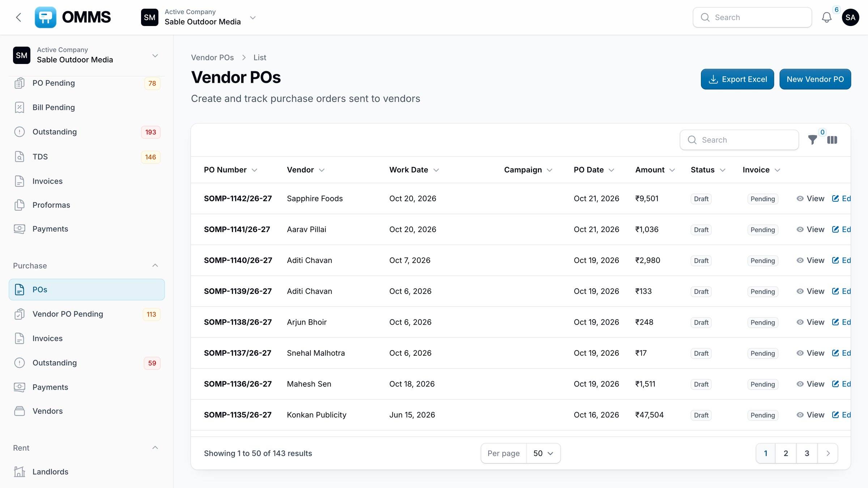Edit purchase order SOMP-1141/26-27

point(841,230)
